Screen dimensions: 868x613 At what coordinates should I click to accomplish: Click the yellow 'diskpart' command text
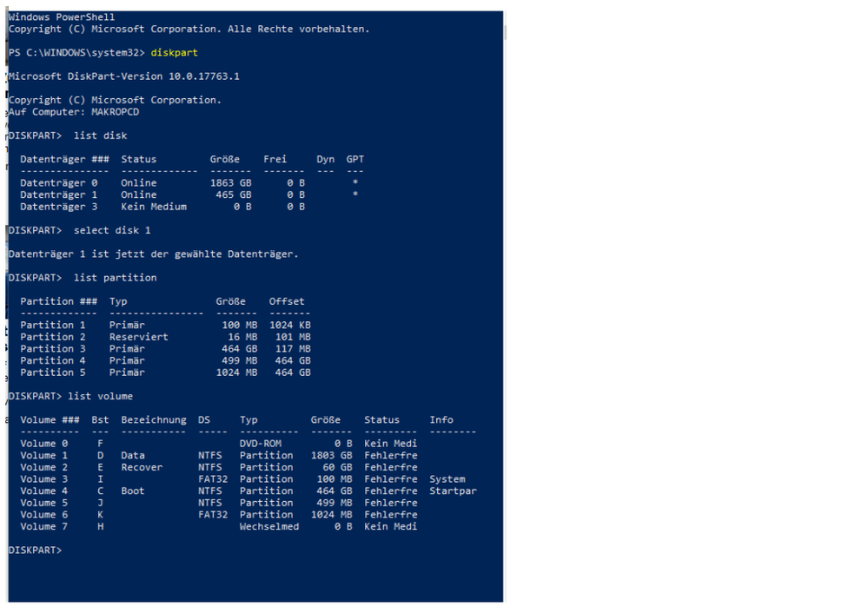[x=175, y=53]
